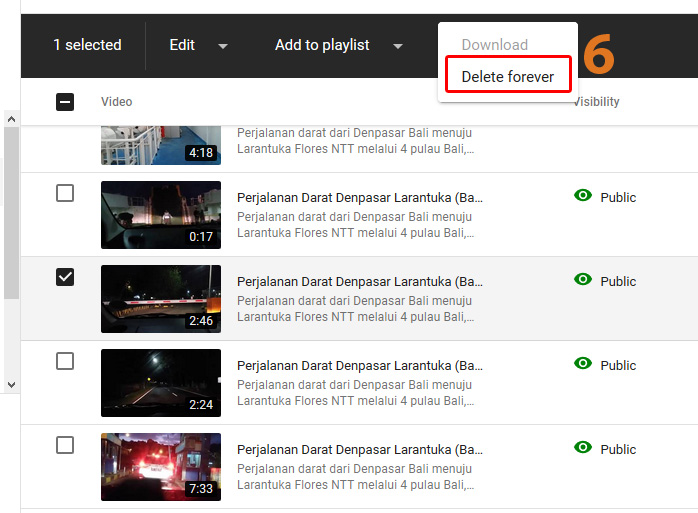Image resolution: width=698 pixels, height=513 pixels.
Task: Open the 2:46 video thumbnail
Action: [161, 299]
